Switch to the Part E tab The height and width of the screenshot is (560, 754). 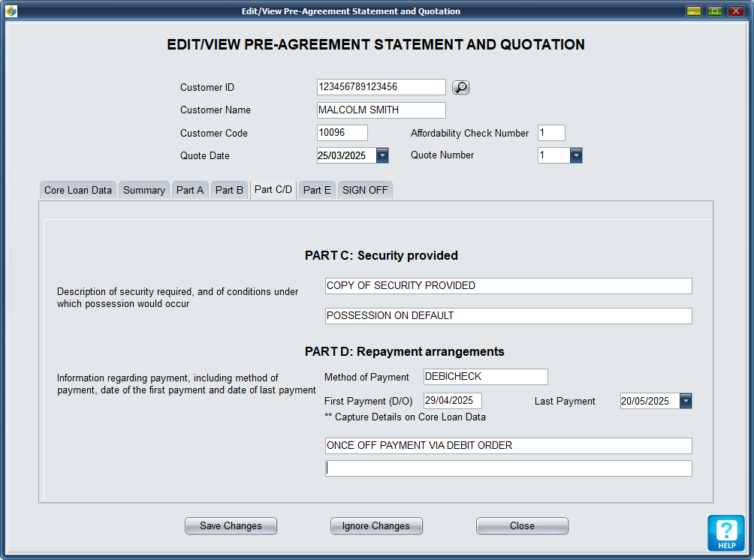317,190
